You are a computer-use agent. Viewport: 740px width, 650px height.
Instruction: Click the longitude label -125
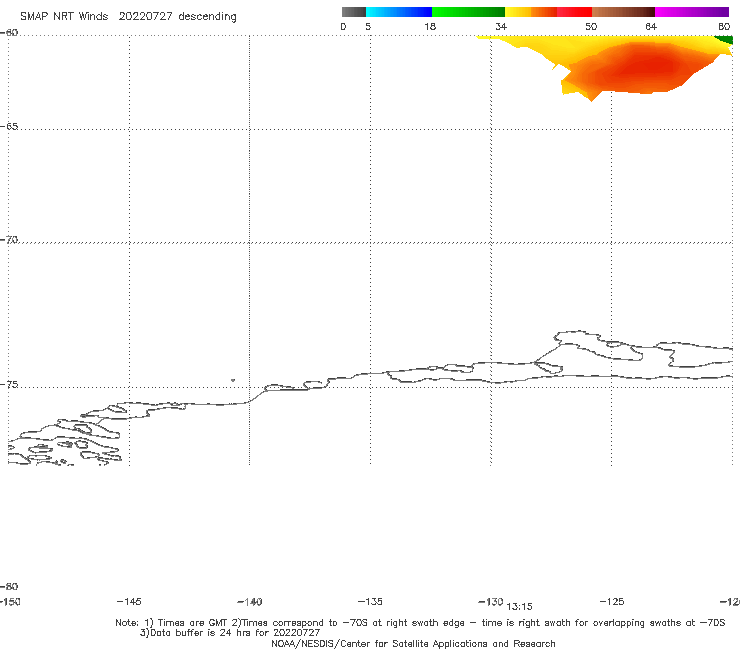click(x=612, y=602)
